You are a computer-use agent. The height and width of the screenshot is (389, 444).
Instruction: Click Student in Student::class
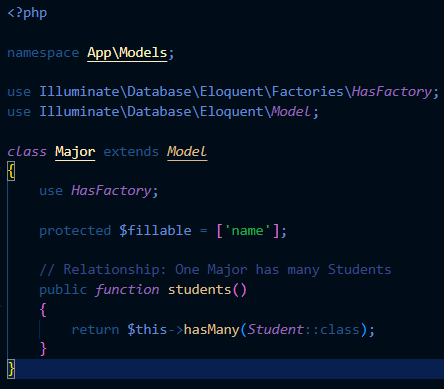pyautogui.click(x=275, y=330)
